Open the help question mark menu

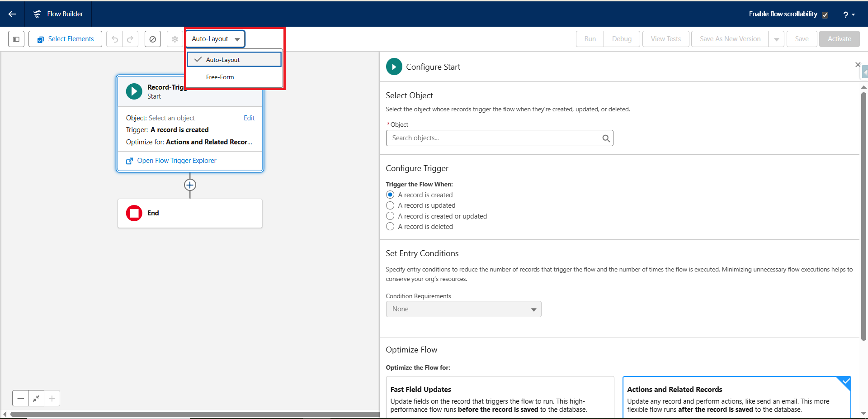coord(848,14)
